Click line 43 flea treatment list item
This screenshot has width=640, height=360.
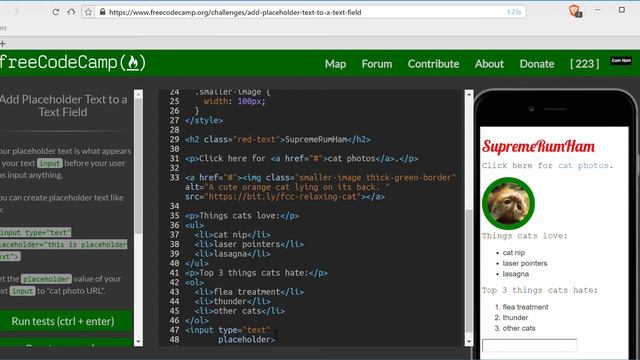point(249,292)
